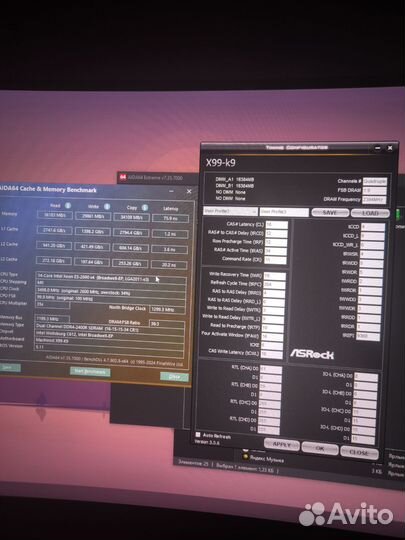Click the FSB:DRAM value field

click(375, 190)
